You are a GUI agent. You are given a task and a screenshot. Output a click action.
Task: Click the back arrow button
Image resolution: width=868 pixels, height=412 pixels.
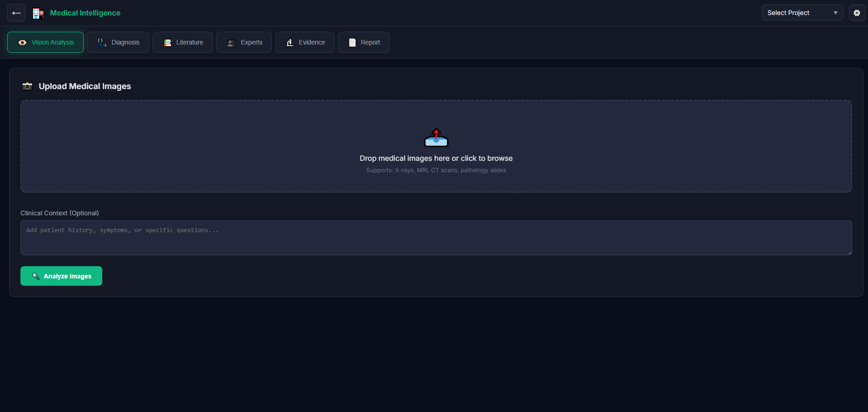click(x=16, y=13)
